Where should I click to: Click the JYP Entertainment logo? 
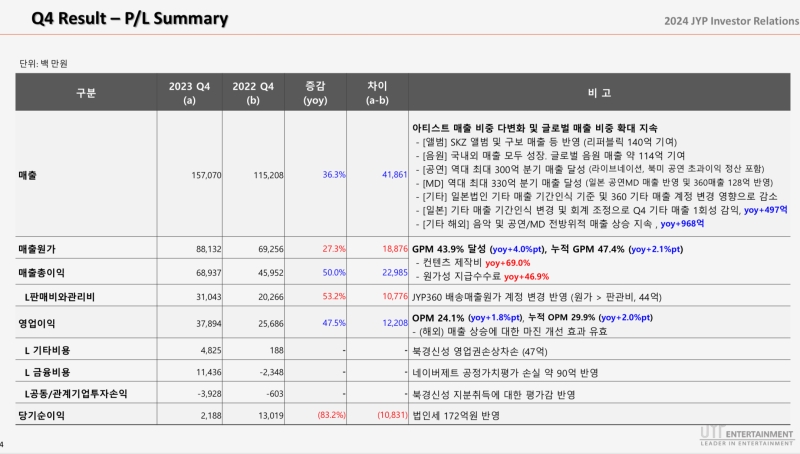746,435
